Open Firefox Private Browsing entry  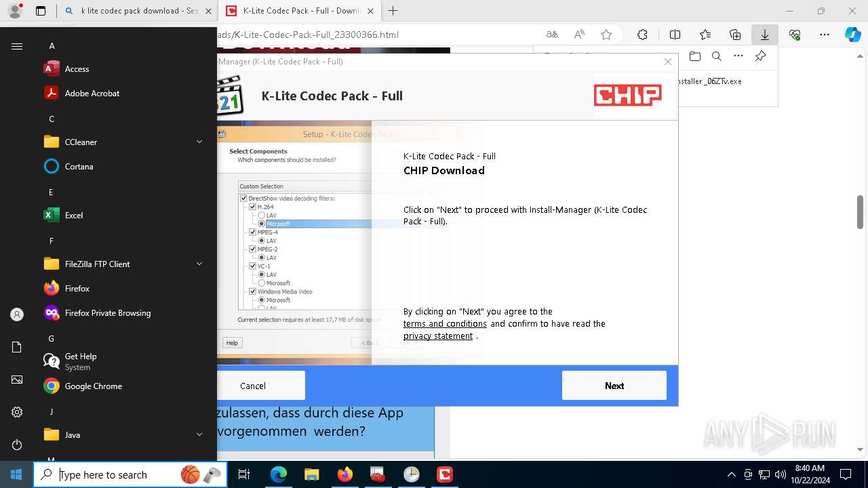(125, 312)
